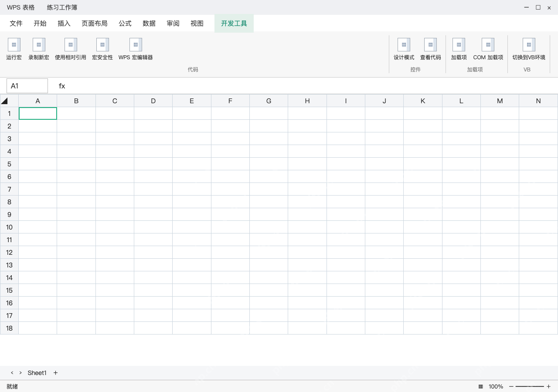Select column D header

tap(153, 101)
